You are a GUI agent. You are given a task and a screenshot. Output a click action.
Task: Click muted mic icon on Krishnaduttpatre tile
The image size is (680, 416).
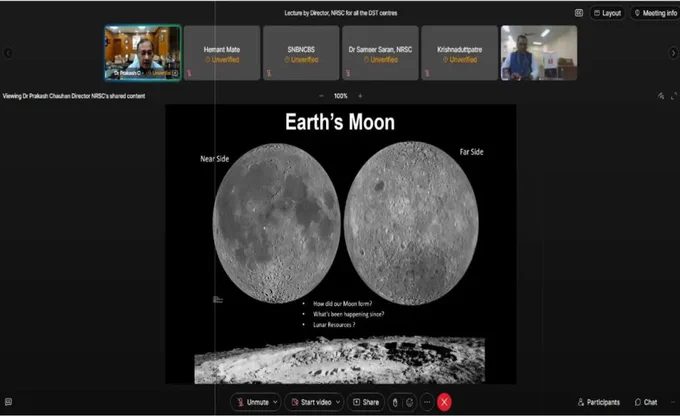427,73
